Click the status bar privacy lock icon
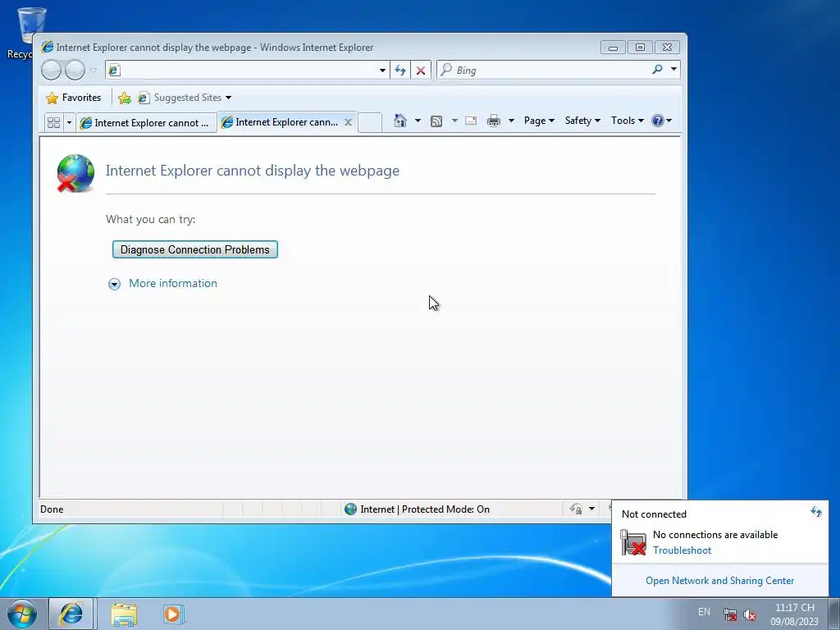Viewport: 840px width, 630px height. click(x=576, y=509)
